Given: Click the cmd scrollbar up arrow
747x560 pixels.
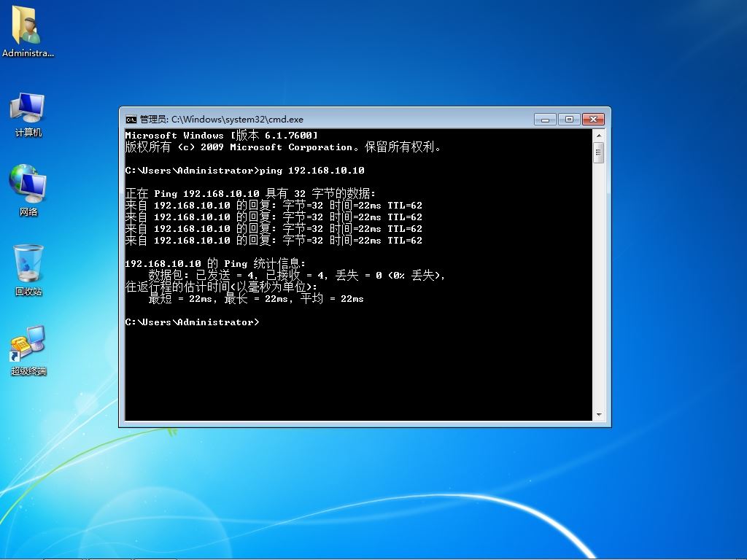Looking at the screenshot, I should 599,136.
